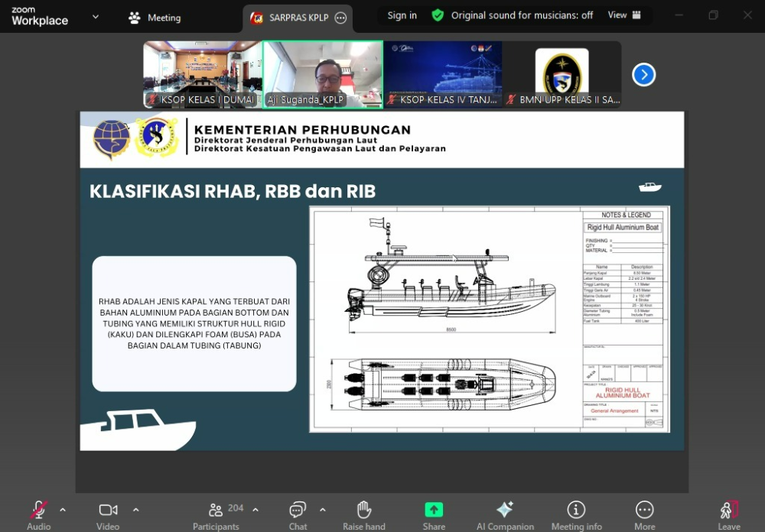Click the Kementerian Perhubungan globe logo
765x532 pixels.
pos(112,139)
